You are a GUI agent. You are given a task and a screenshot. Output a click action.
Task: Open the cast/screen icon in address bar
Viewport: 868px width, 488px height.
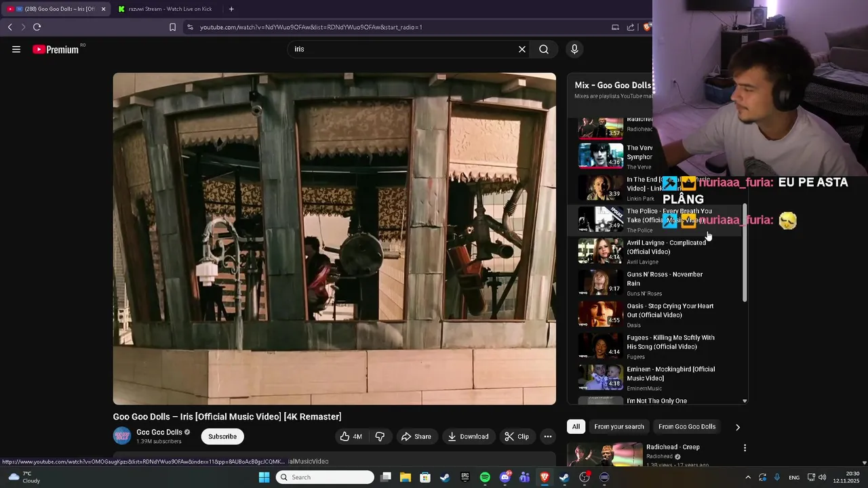coord(615,27)
